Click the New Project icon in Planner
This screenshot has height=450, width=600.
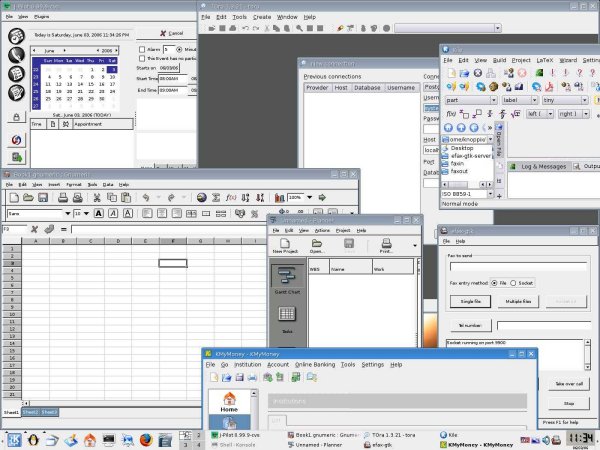tap(285, 246)
